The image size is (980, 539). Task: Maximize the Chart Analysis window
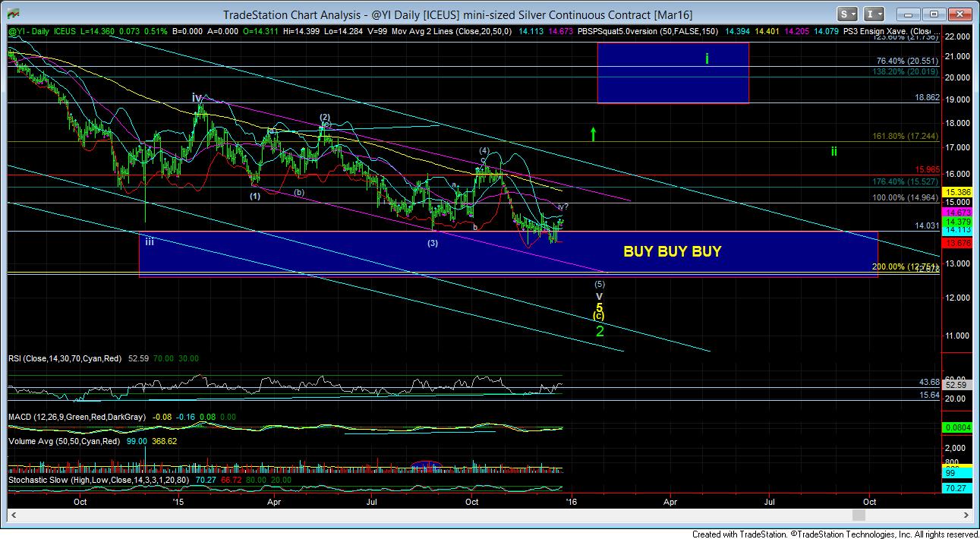coord(931,14)
